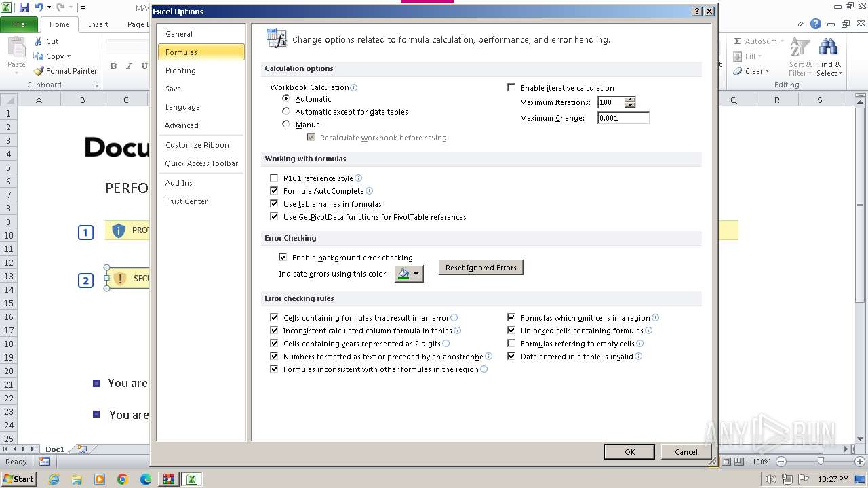
Task: Toggle Formulas referring to empty cells
Action: [511, 344]
